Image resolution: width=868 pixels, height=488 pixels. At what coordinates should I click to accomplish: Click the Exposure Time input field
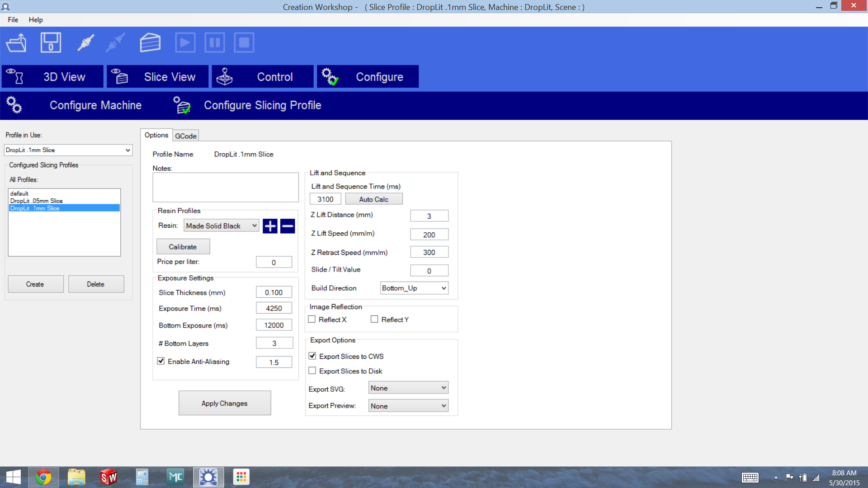click(x=274, y=308)
